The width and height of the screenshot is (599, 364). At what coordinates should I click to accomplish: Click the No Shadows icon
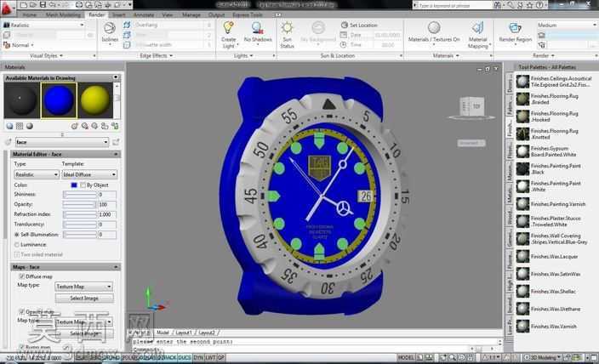point(258,28)
